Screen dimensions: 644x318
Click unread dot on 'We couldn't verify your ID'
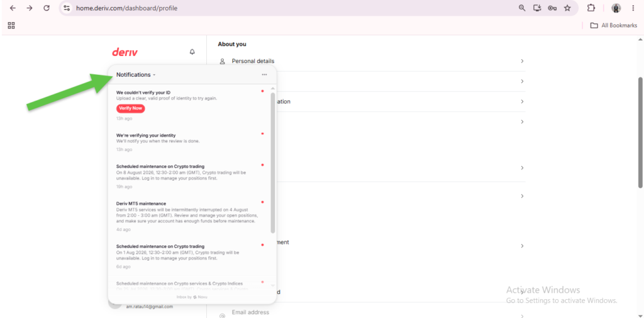tap(262, 91)
